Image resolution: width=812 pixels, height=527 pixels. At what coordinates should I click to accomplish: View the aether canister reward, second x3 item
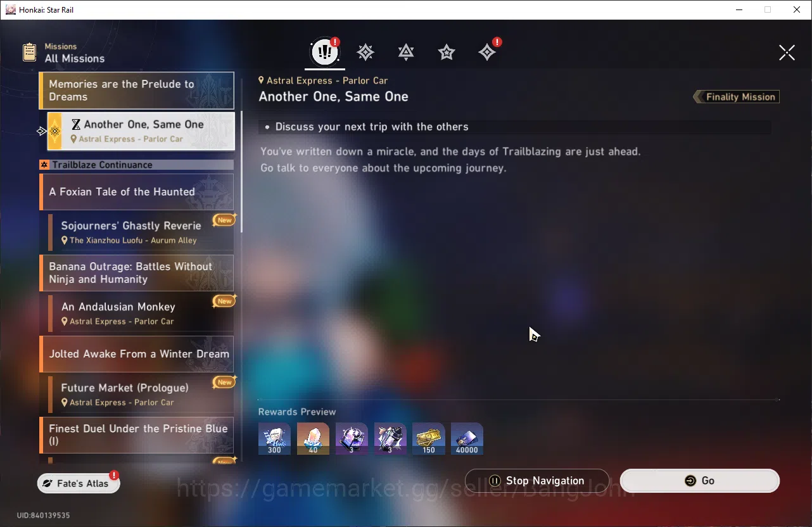coord(390,438)
